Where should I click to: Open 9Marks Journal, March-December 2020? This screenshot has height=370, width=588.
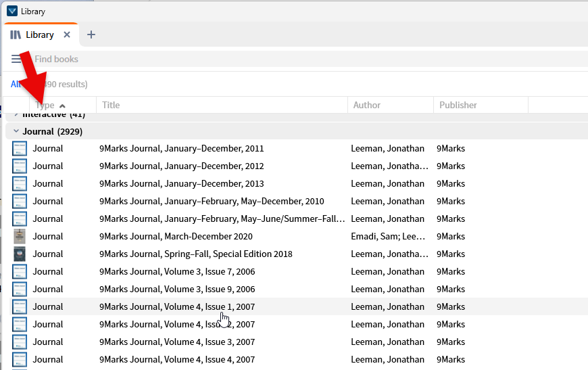pos(176,237)
